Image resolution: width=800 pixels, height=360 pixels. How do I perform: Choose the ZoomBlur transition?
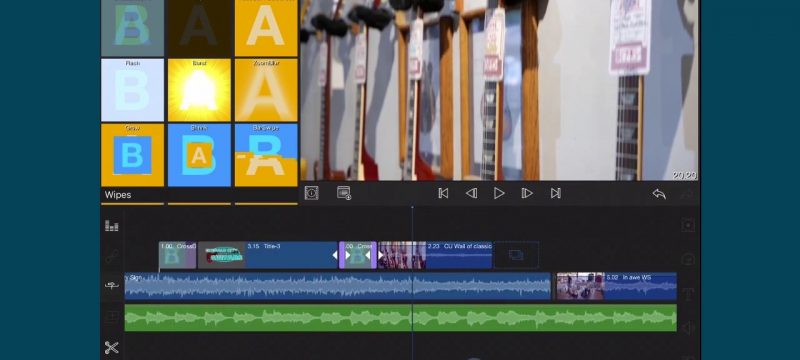(266, 90)
